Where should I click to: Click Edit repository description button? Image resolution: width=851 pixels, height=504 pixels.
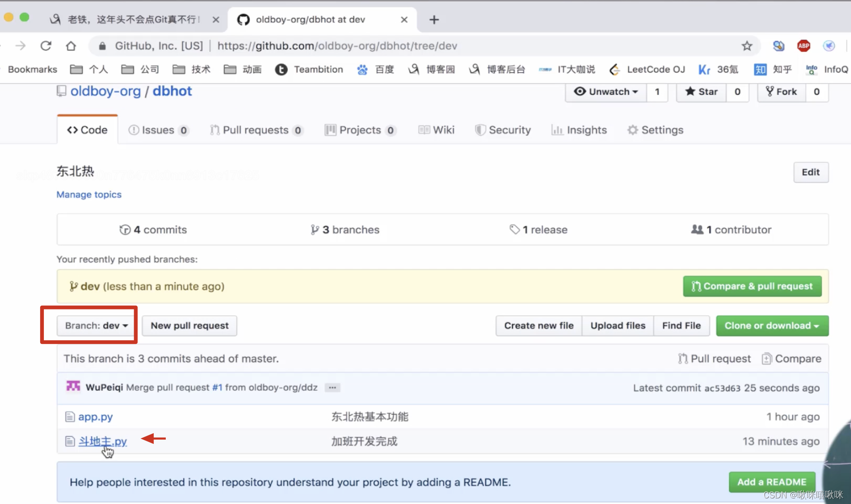click(x=811, y=172)
